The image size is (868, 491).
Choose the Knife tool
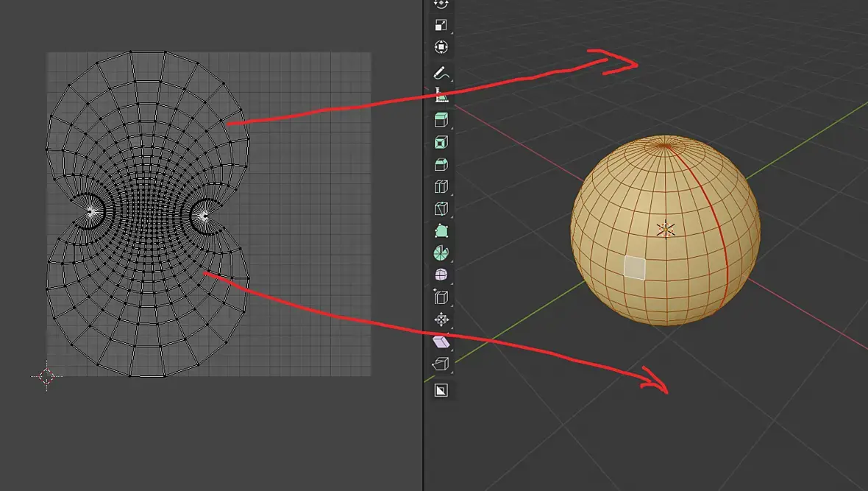pos(441,209)
